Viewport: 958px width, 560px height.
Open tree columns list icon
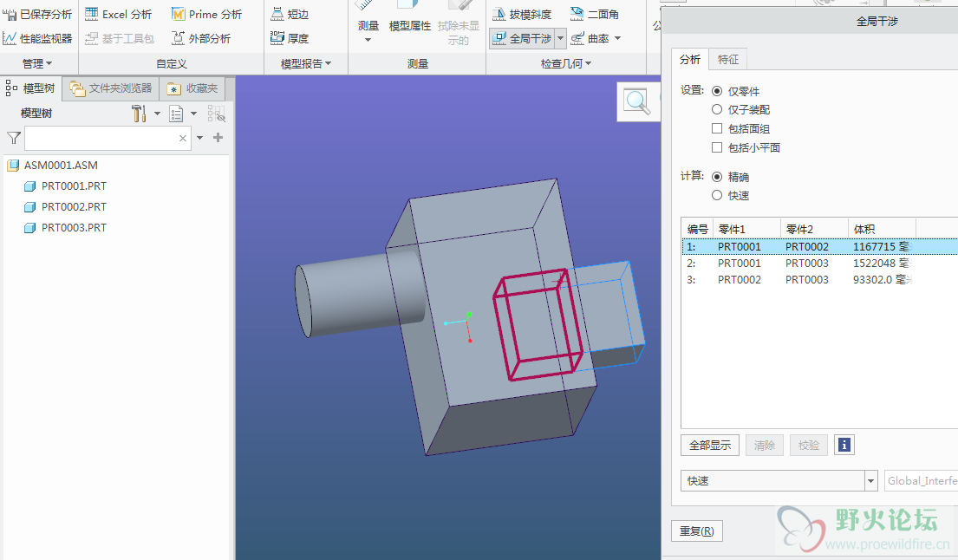pos(176,114)
